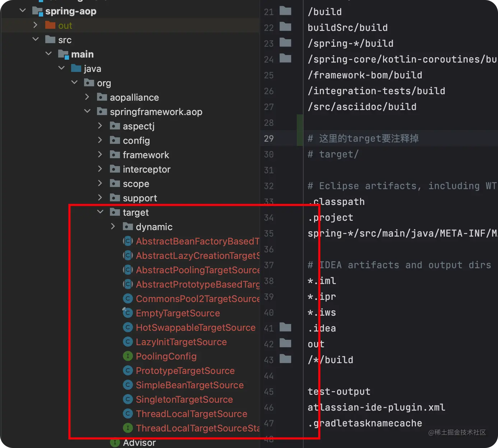Click the dynamic package folder icon
The width and height of the screenshot is (498, 448).
pos(128,227)
